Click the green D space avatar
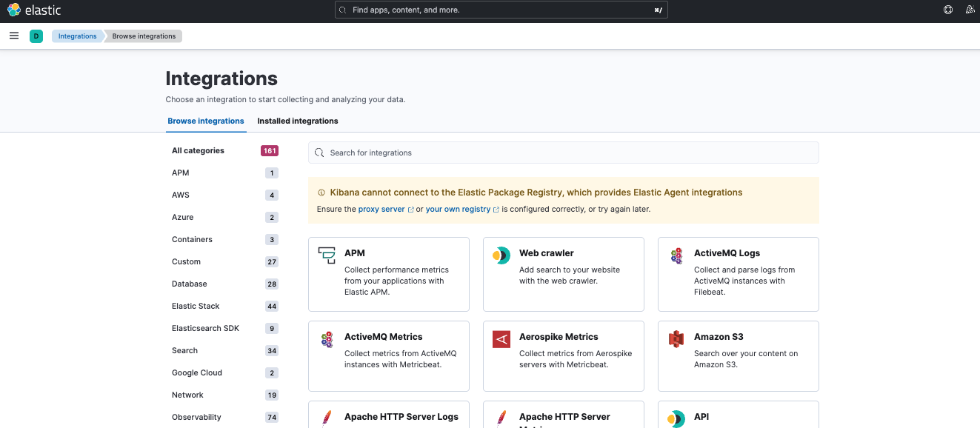The height and width of the screenshot is (428, 980). tap(36, 36)
